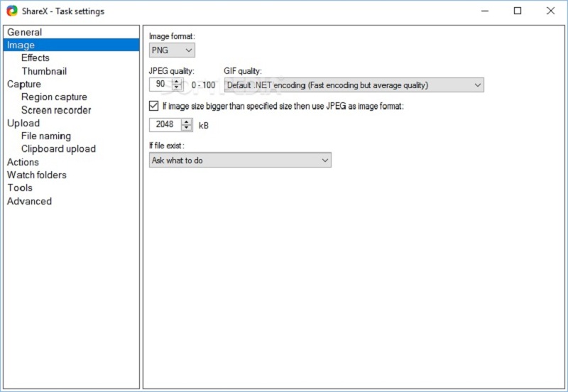
Task: Click the JPEG quality value field
Action: click(160, 85)
